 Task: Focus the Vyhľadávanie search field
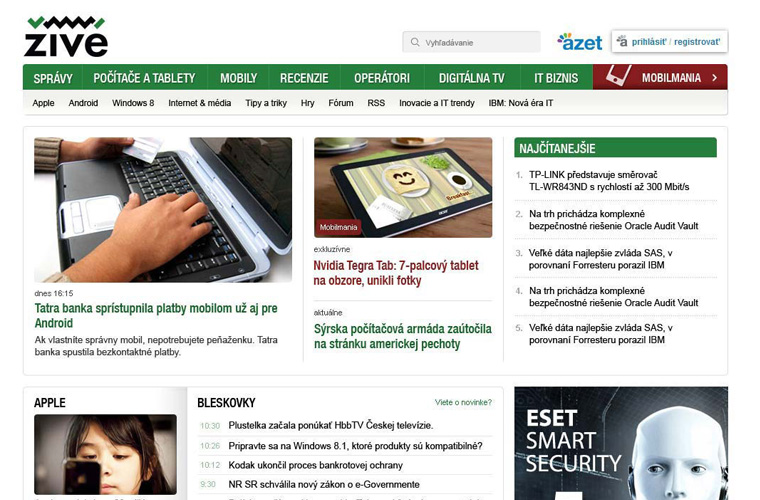(471, 42)
